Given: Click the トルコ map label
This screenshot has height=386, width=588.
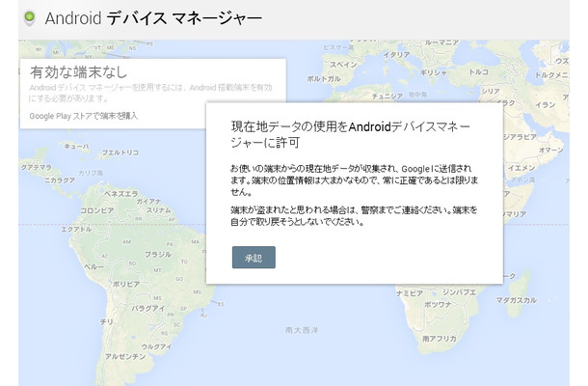Looking at the screenshot, I should coord(479,71).
